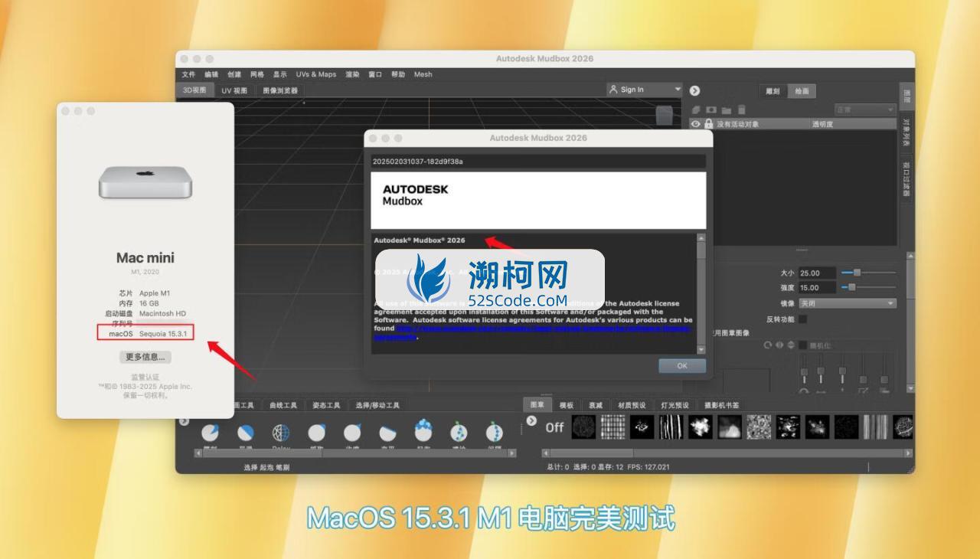Select the Off stamp option
The height and width of the screenshot is (559, 980).
[554, 427]
